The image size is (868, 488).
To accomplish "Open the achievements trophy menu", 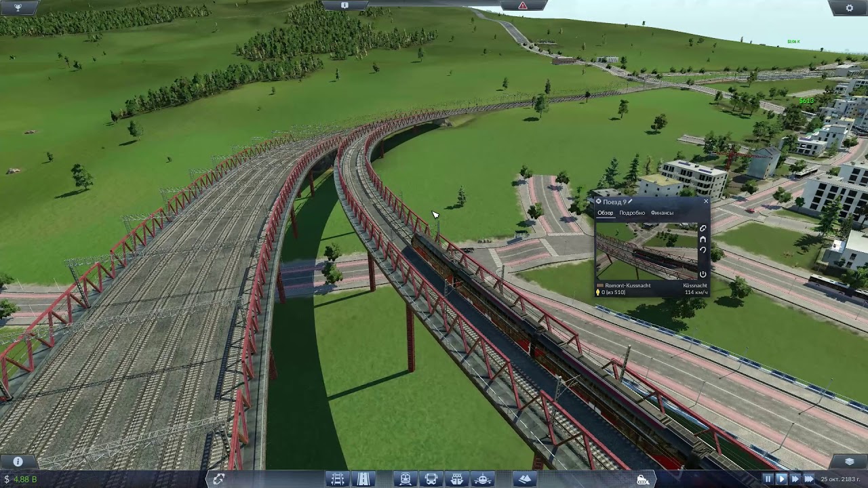I will [x=18, y=7].
